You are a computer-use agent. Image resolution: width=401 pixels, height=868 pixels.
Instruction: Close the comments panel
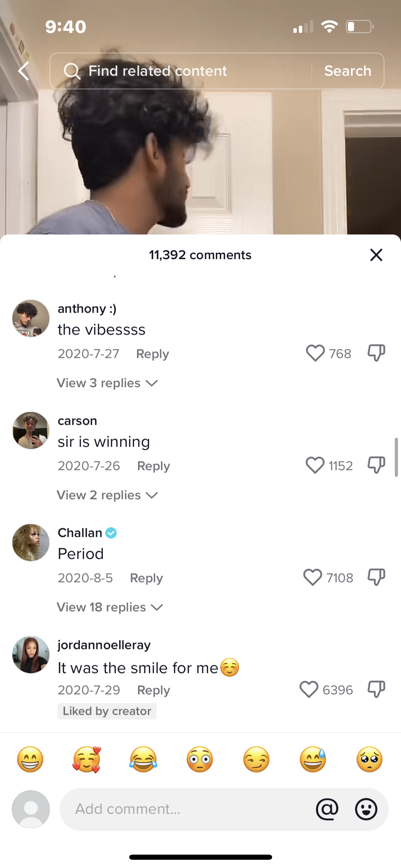pyautogui.click(x=376, y=255)
